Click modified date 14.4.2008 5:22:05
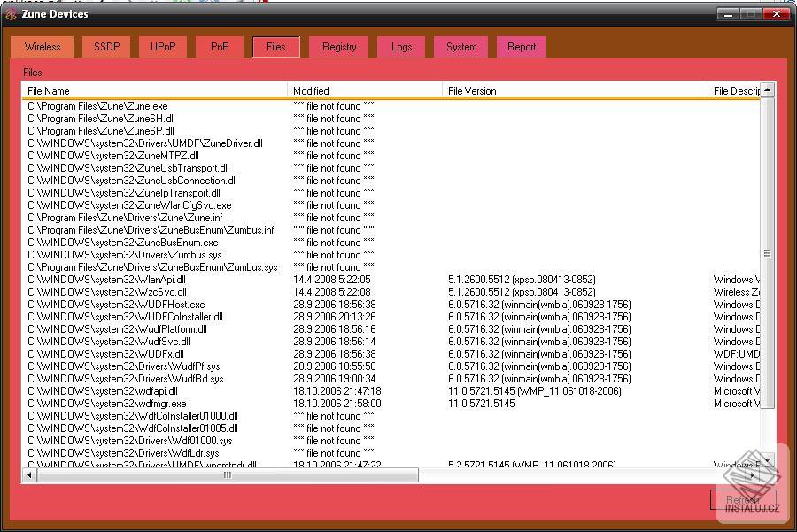Image resolution: width=797 pixels, height=532 pixels. tap(332, 280)
